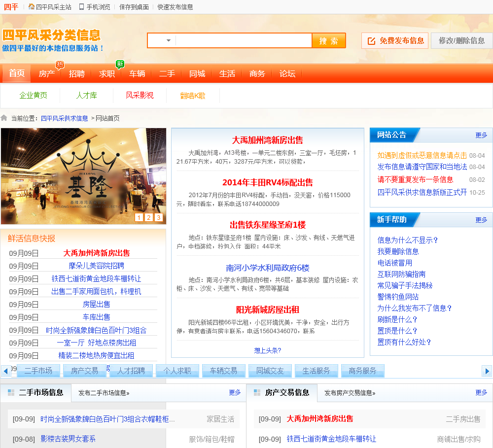This screenshot has width=493, height=448.
Task: Click the edit icon in 免费发布信息
Action: 371,41
